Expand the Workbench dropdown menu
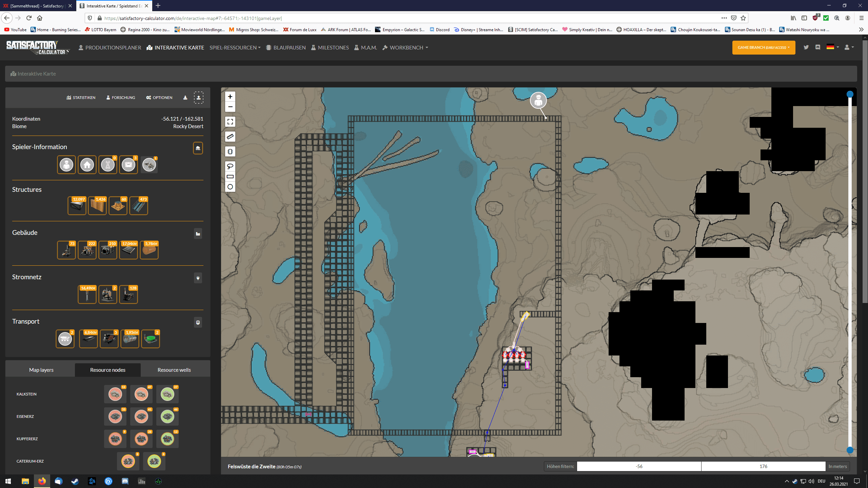This screenshot has height=488, width=868. click(x=405, y=47)
